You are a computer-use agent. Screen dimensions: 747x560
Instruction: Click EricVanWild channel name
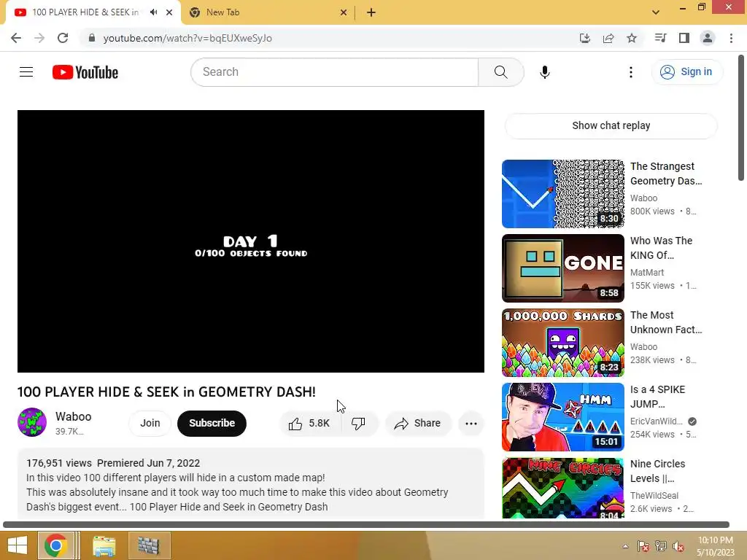point(657,421)
